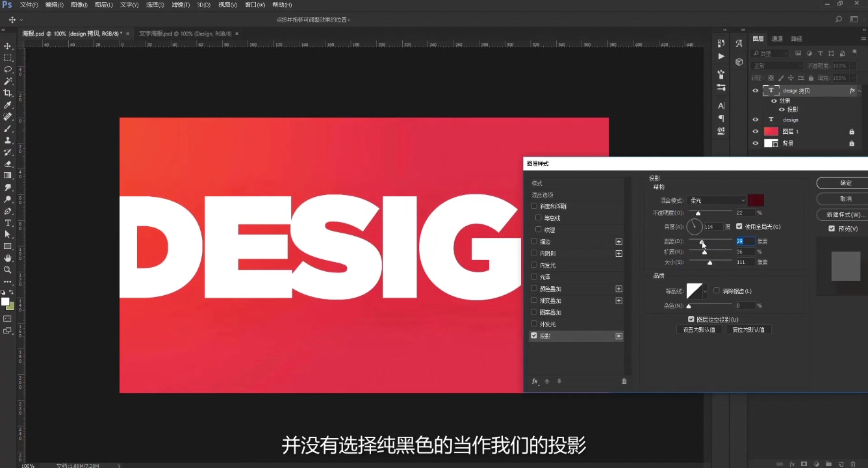The height and width of the screenshot is (468, 868).
Task: Select the Horizontal Type tool
Action: (8, 223)
